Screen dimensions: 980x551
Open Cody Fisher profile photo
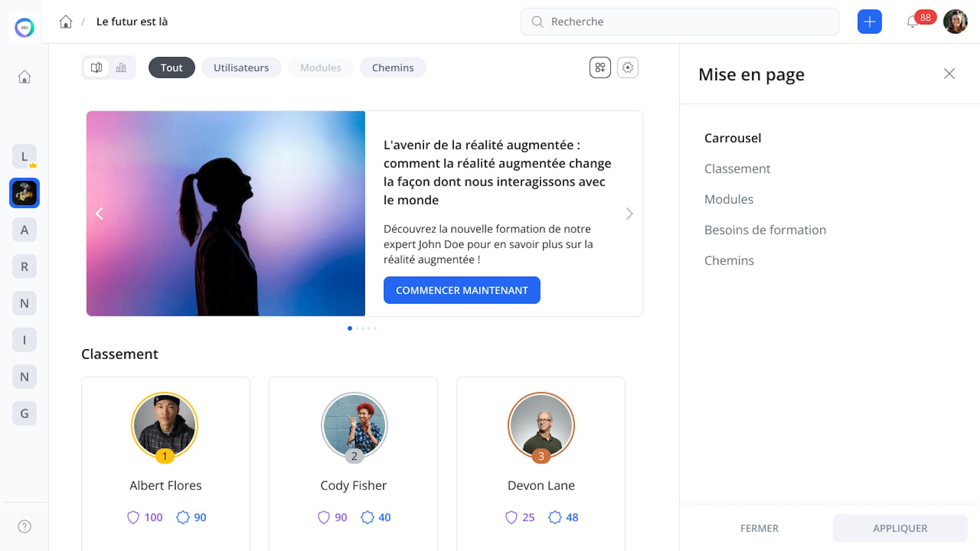pos(354,426)
